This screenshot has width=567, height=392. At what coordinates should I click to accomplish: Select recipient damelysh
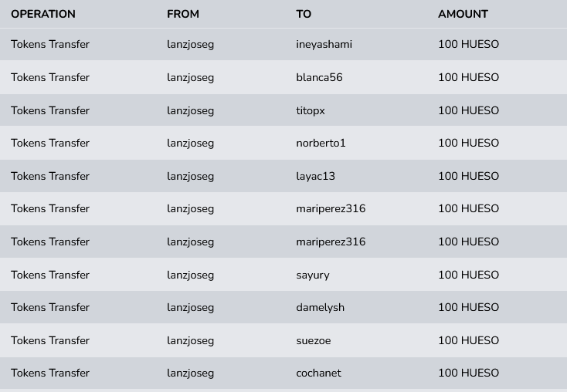pyautogui.click(x=320, y=307)
